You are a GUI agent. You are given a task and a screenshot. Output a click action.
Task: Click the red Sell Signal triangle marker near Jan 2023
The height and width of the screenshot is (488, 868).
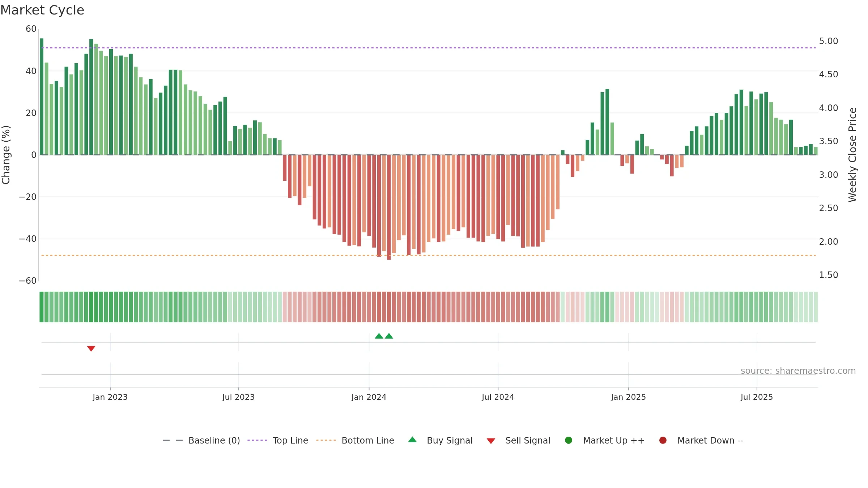click(91, 348)
